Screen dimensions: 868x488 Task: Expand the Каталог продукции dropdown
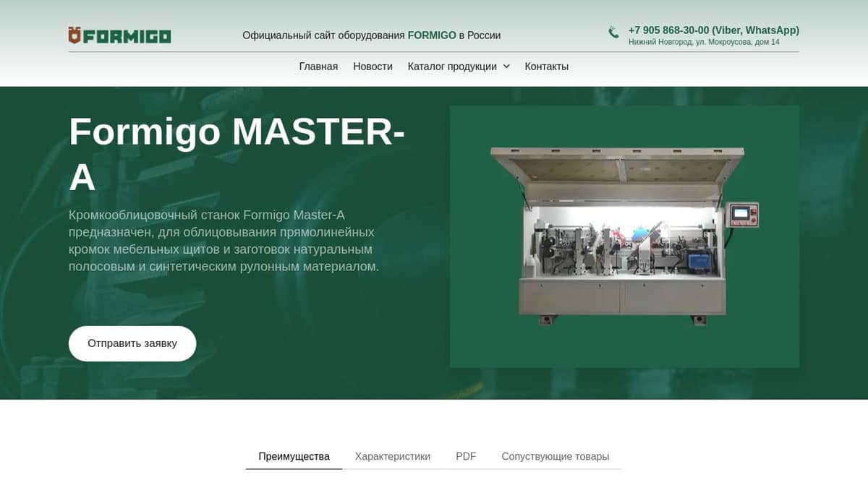451,66
